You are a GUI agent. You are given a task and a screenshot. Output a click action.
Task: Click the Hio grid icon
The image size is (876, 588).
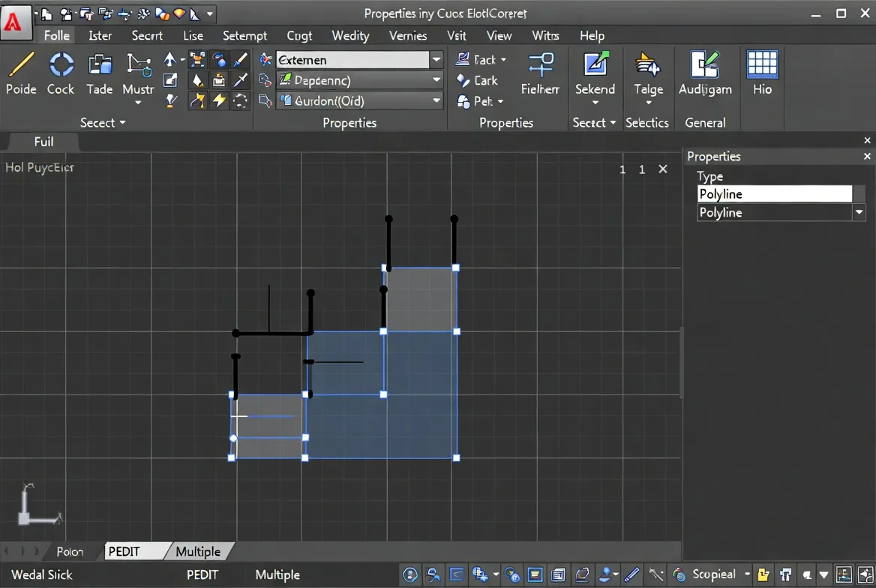(x=762, y=64)
